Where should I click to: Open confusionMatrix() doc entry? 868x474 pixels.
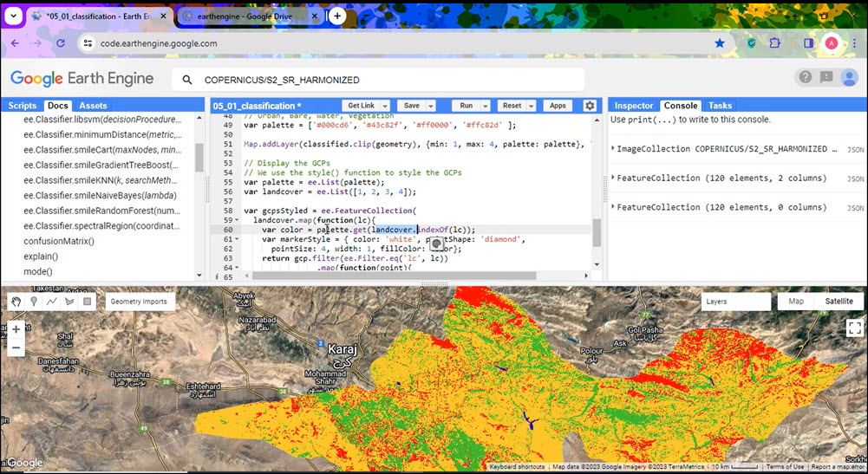(x=59, y=241)
